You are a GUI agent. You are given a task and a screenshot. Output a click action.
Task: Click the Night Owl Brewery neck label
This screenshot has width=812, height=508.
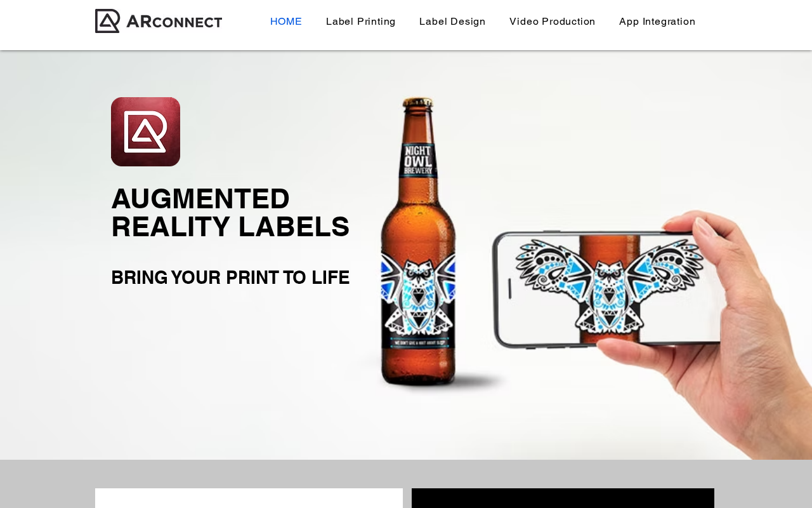[418, 160]
